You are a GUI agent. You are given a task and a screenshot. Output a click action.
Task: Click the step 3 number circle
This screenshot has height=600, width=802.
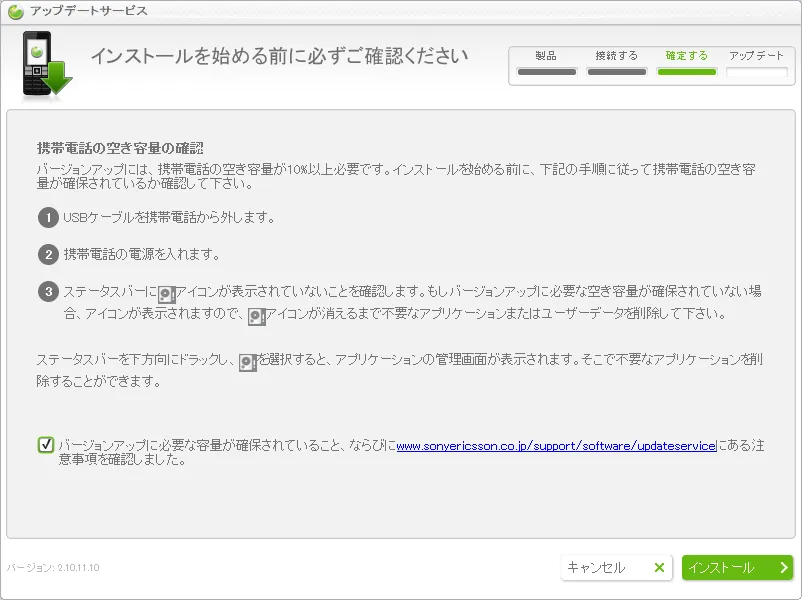tap(48, 292)
